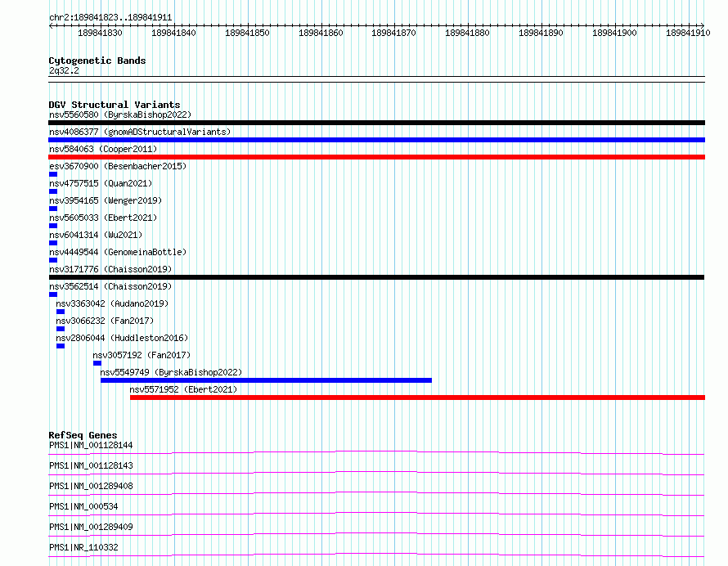This screenshot has height=566, width=728.
Task: Click the black bar under nsv5560580
Action: pos(376,123)
